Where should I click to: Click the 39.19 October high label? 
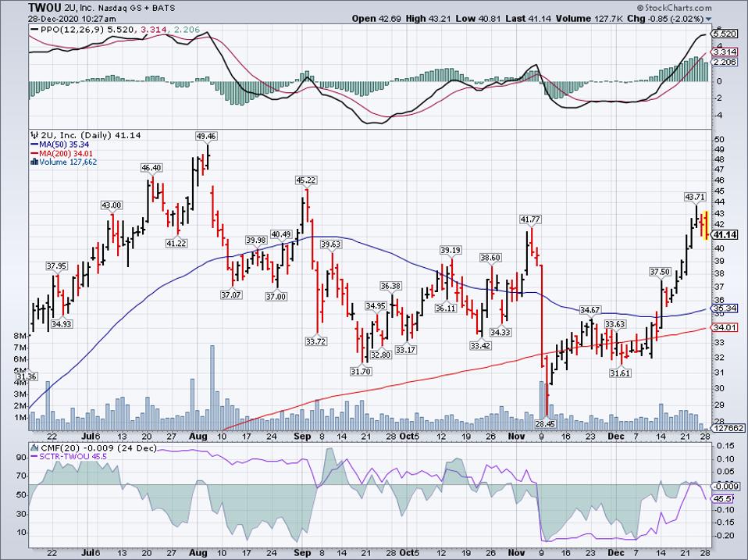click(451, 250)
